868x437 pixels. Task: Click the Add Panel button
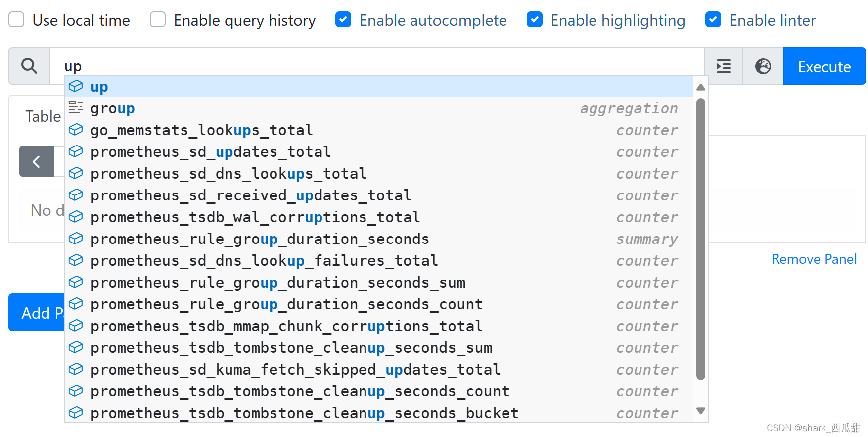click(x=36, y=312)
